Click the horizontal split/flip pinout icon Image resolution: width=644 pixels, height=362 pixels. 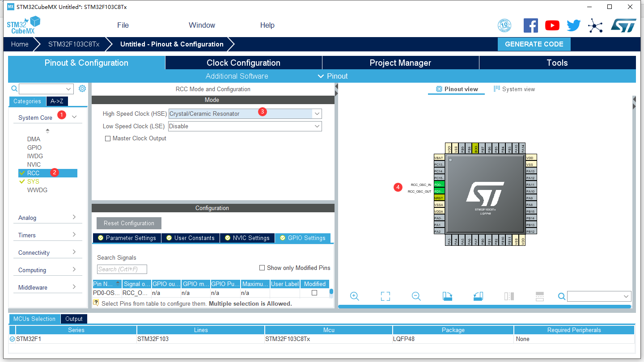(540, 296)
